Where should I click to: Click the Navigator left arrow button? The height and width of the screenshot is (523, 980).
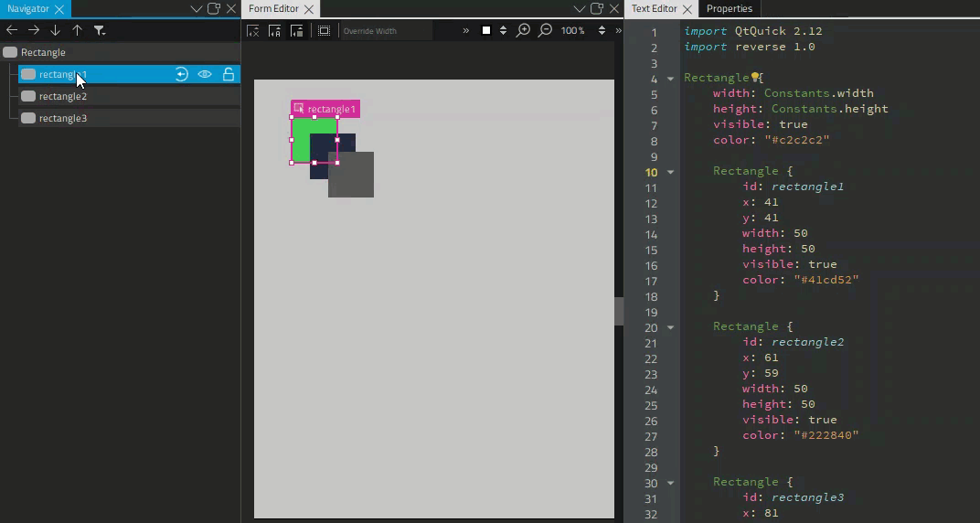[12, 30]
